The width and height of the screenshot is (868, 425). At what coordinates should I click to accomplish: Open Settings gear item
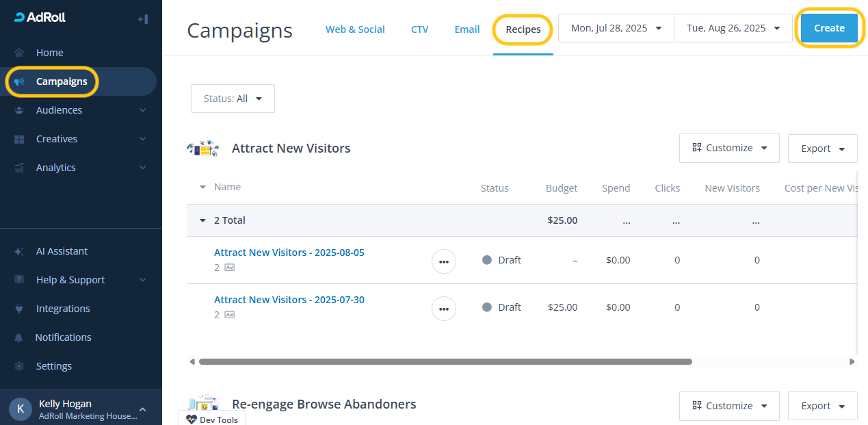click(53, 366)
